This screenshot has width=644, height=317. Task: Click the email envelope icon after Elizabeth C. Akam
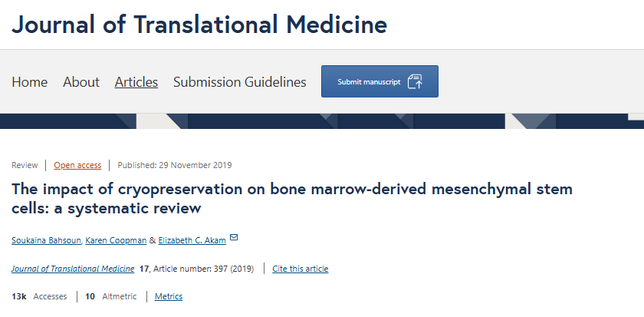pyautogui.click(x=234, y=238)
